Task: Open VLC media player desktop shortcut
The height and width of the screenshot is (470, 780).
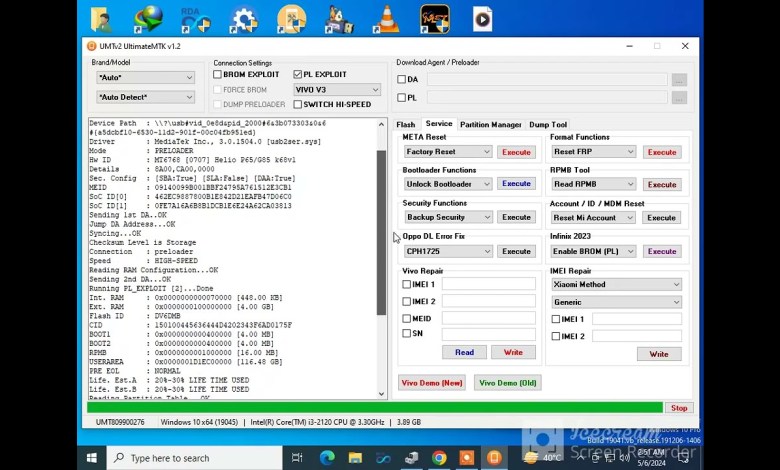Action: (x=386, y=18)
